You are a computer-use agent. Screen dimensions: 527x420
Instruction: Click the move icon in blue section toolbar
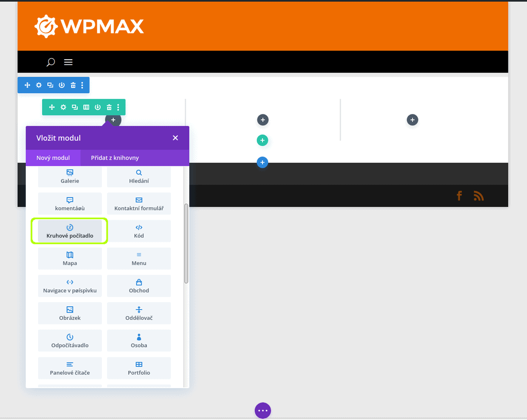28,85
